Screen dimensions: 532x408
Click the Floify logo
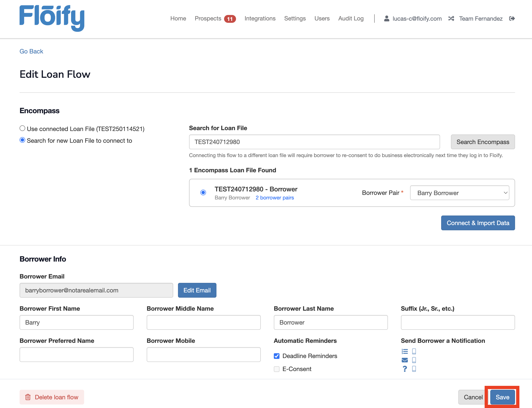(52, 18)
